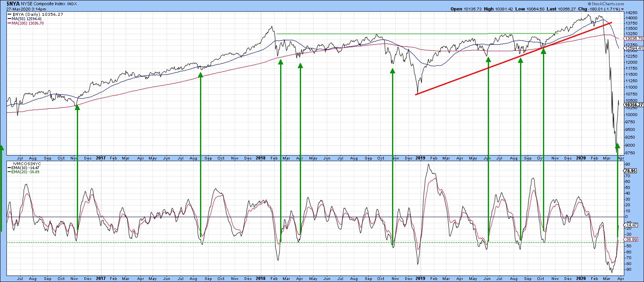Click the green arrowhead at June 2019
The image size is (644, 282).
488,59
